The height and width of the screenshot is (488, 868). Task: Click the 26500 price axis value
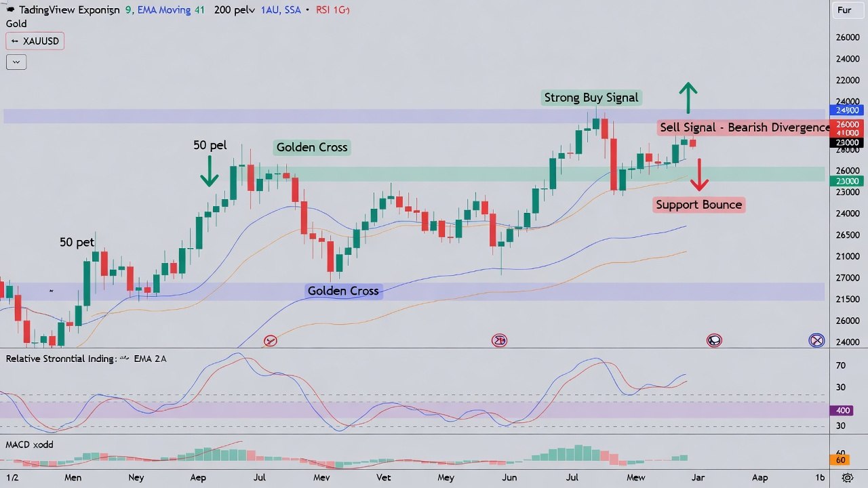point(848,235)
